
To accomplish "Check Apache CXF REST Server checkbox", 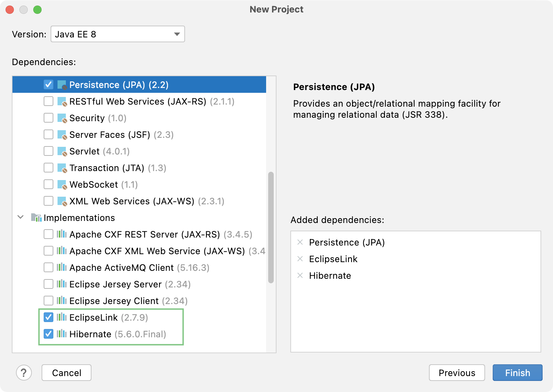I will click(49, 234).
